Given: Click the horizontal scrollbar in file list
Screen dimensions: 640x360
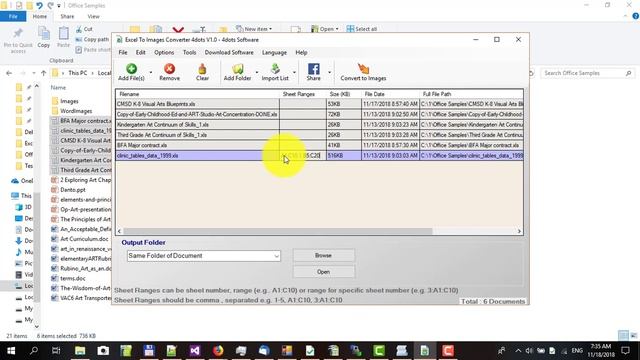Looking at the screenshot, I should [278, 231].
